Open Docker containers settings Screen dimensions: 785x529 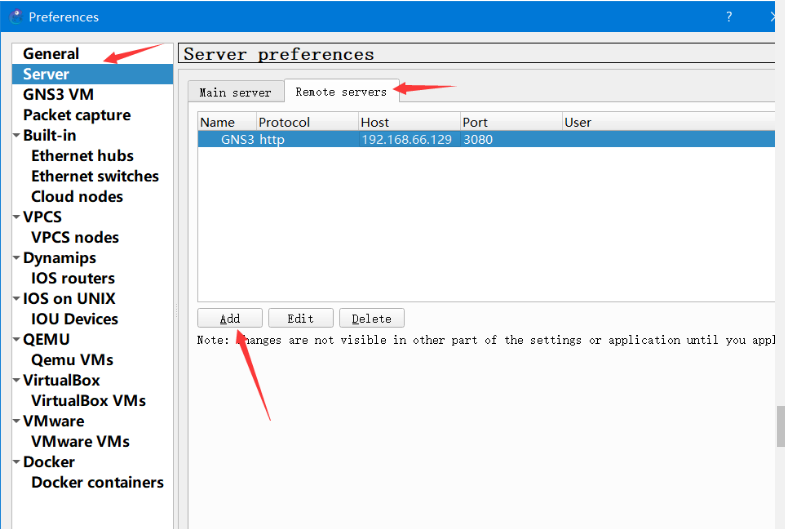click(97, 482)
